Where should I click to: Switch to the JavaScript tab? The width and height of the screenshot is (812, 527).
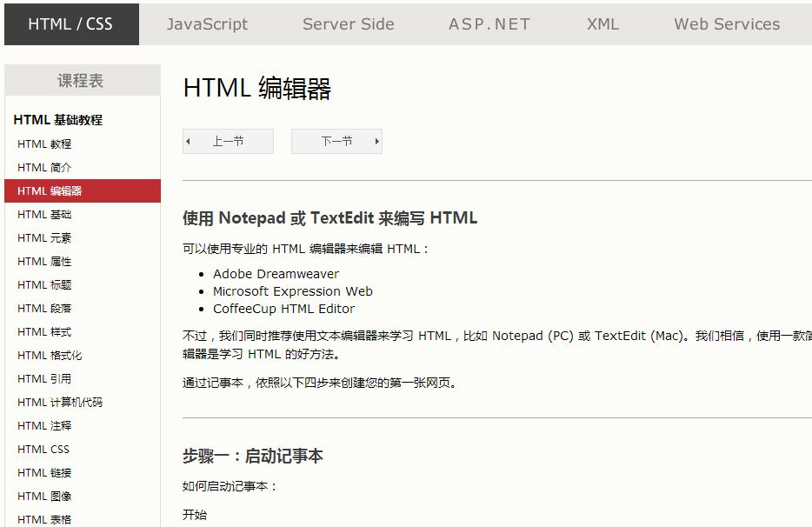click(206, 23)
